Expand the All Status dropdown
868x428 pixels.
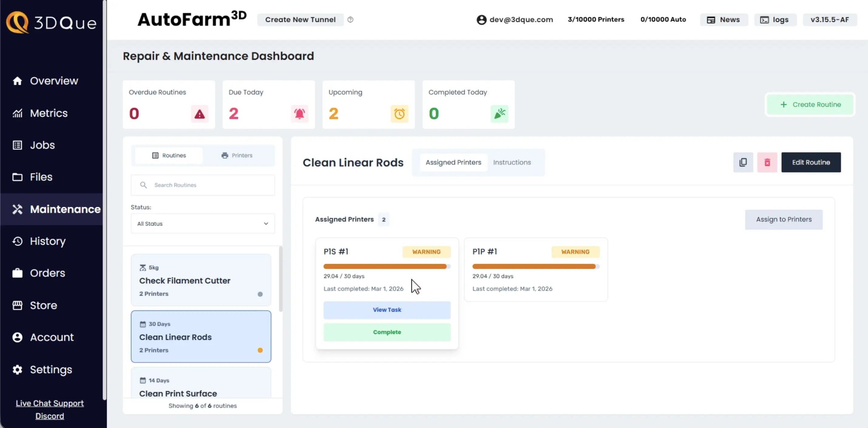click(203, 223)
